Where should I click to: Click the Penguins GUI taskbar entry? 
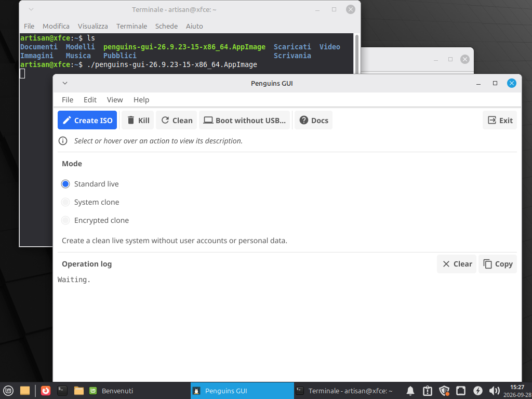coord(242,391)
